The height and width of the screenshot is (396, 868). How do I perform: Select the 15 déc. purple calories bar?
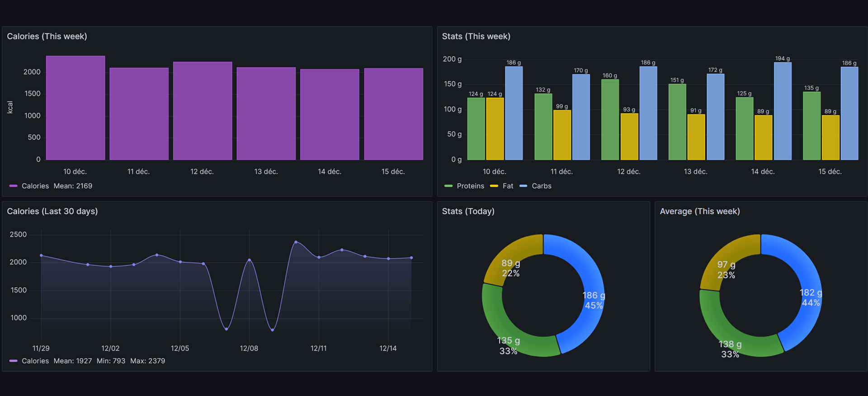(394, 114)
